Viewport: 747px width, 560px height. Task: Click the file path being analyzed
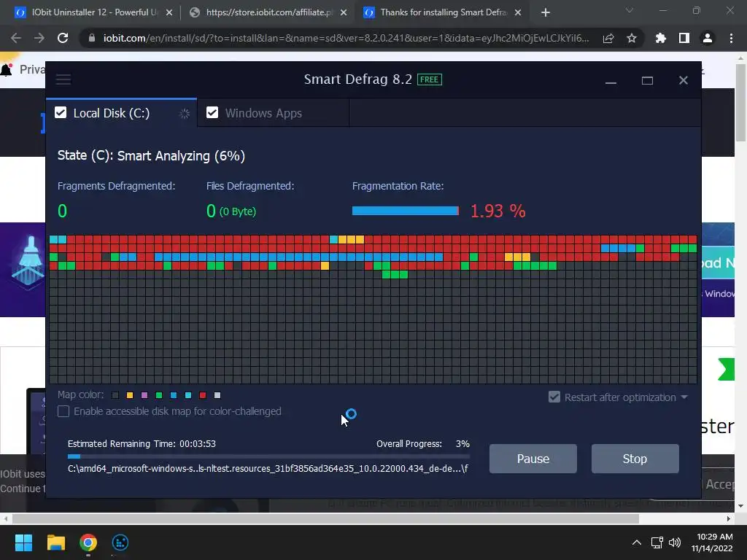point(268,469)
